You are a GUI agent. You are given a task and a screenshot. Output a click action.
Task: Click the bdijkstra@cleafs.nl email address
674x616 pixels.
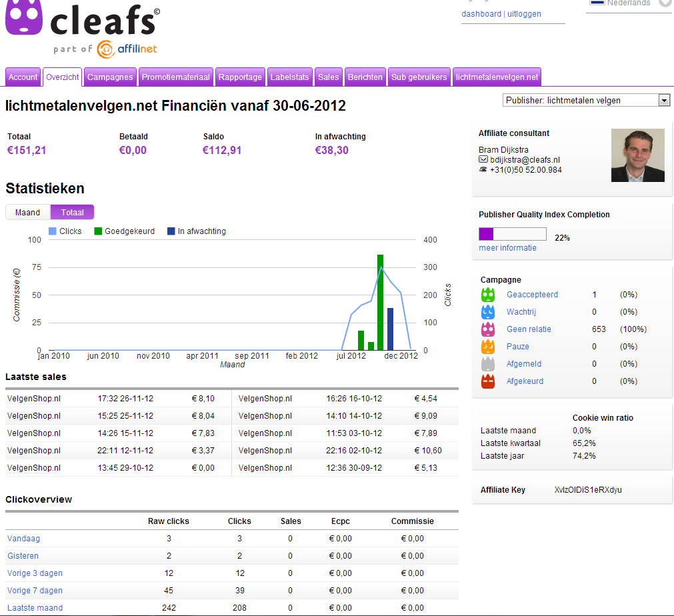coord(525,159)
